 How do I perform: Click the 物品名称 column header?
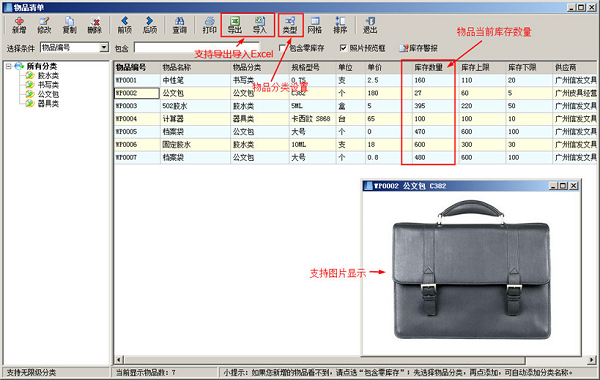(195, 67)
